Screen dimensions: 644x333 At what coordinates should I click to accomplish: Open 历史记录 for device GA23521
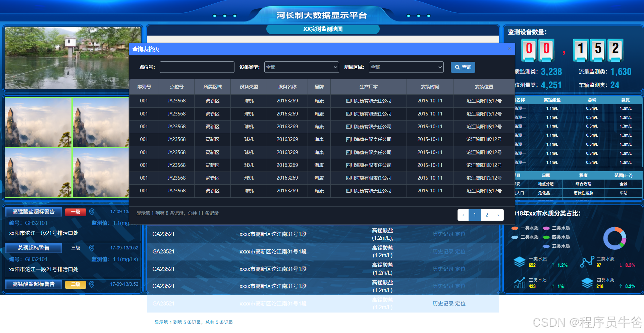tap(443, 234)
